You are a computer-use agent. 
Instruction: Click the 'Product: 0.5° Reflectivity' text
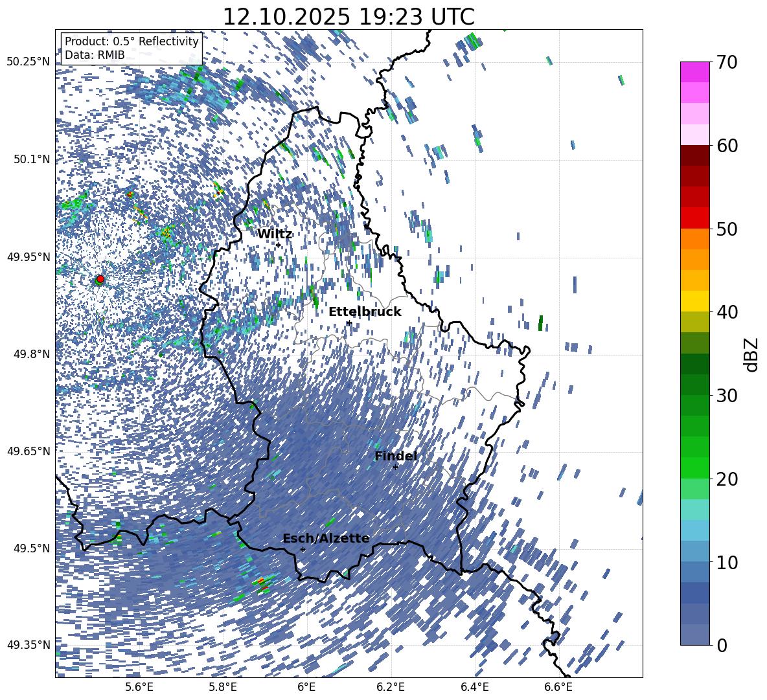pyautogui.click(x=132, y=41)
